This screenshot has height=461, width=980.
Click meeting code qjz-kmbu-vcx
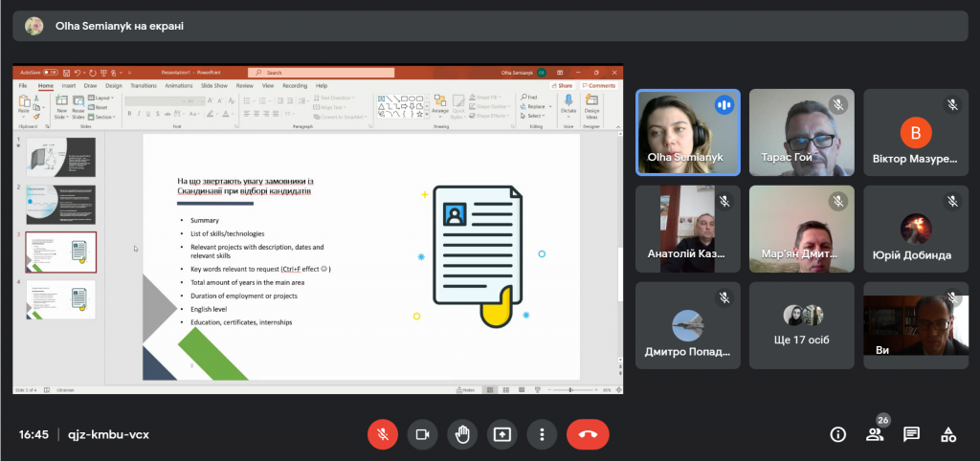109,435
